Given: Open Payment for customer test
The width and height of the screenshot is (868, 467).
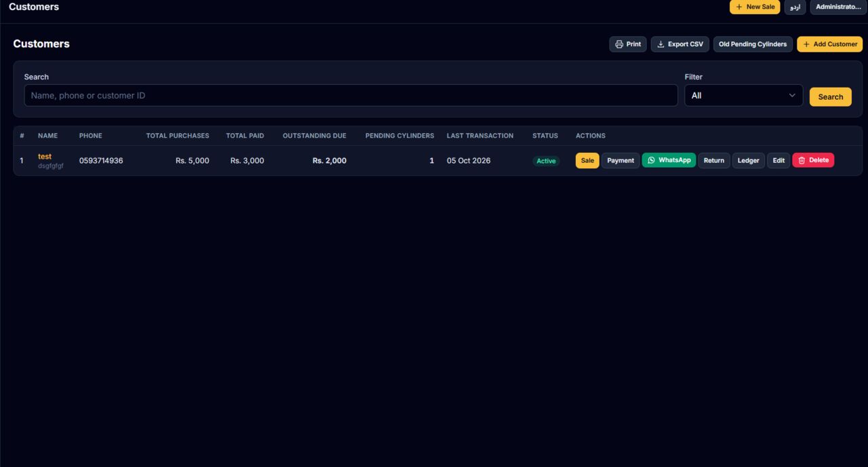Looking at the screenshot, I should 620,160.
